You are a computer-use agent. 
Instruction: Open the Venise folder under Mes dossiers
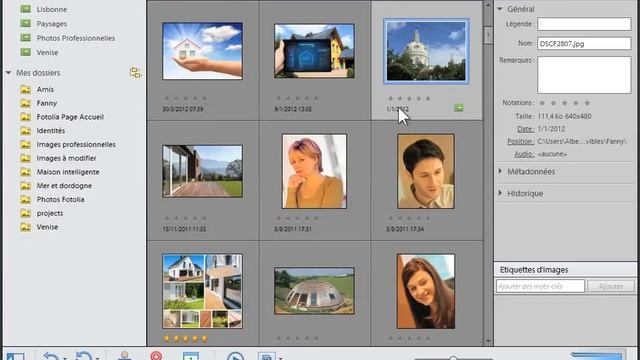pos(47,227)
